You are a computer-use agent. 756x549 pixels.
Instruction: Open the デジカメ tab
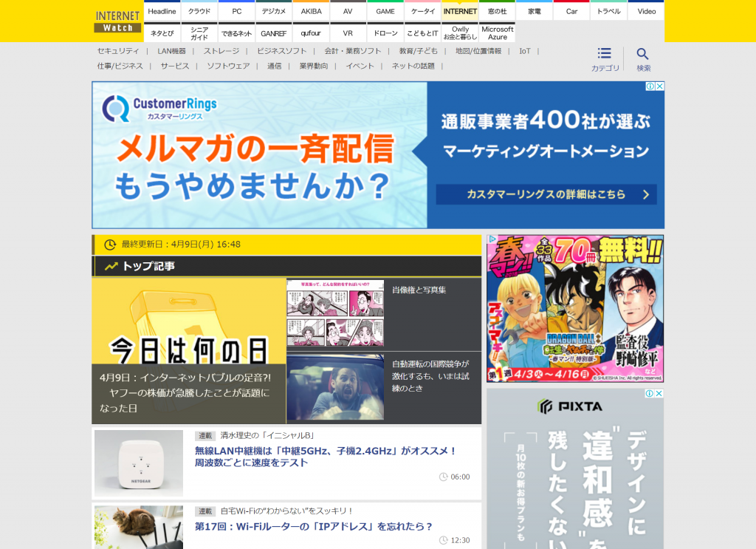(274, 10)
